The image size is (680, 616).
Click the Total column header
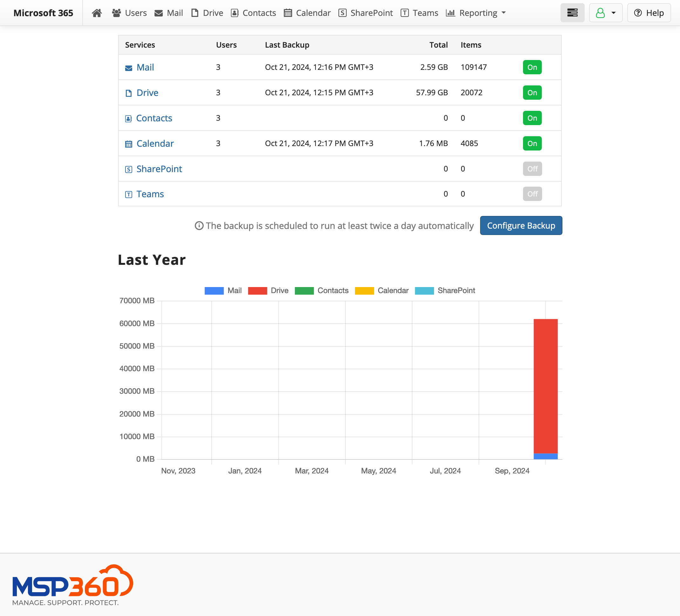439,45
